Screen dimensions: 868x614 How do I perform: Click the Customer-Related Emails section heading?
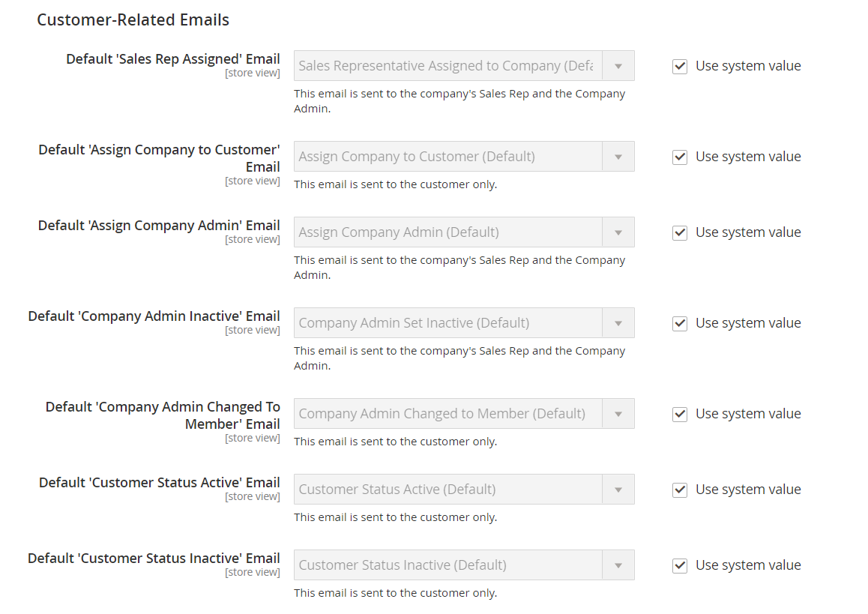pyautogui.click(x=133, y=20)
